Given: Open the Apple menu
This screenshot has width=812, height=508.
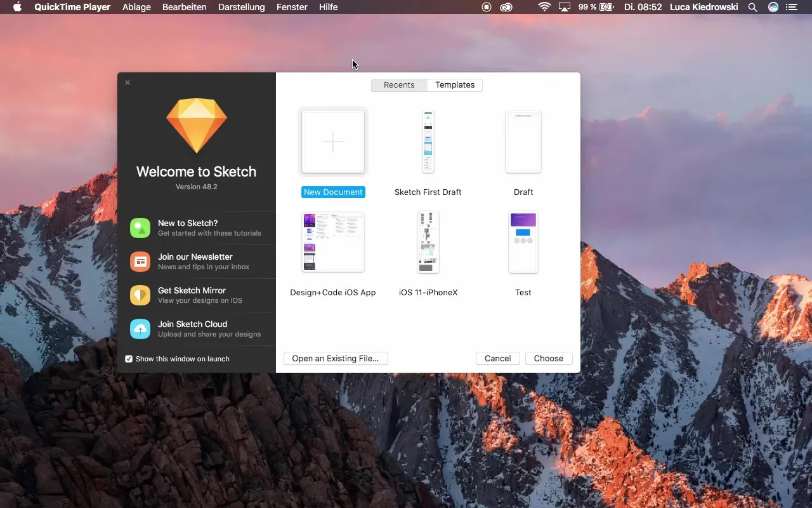Looking at the screenshot, I should [17, 7].
